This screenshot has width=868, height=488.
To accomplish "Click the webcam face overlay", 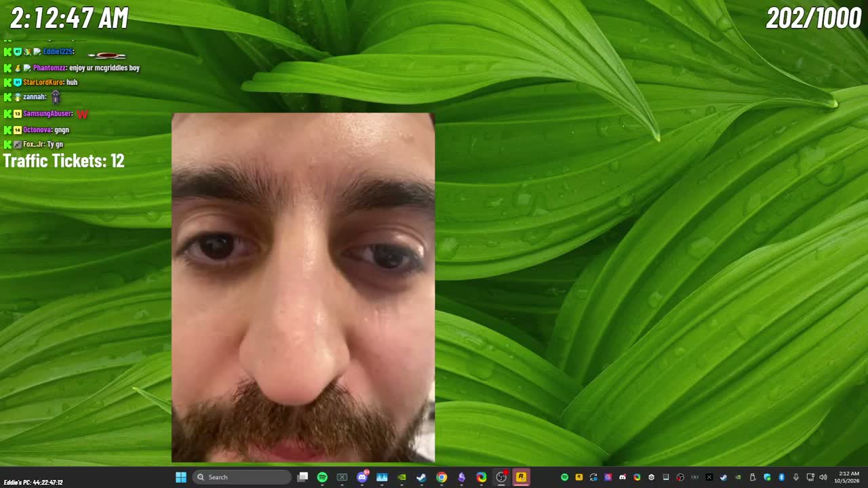I will (x=303, y=287).
